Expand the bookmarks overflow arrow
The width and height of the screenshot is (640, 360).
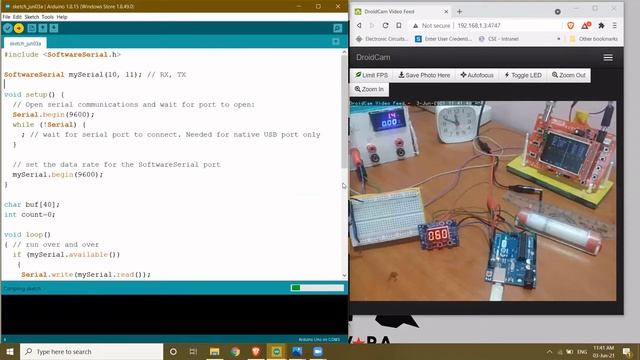coord(558,39)
